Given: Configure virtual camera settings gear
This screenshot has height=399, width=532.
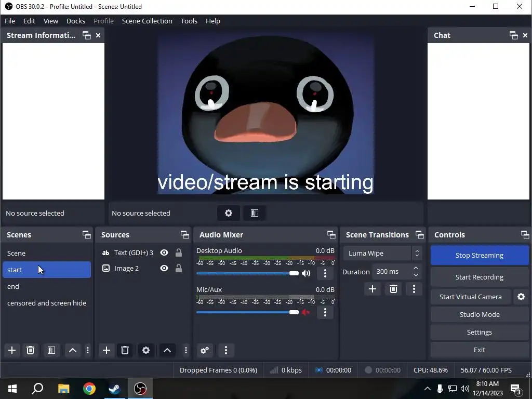Looking at the screenshot, I should (x=521, y=297).
